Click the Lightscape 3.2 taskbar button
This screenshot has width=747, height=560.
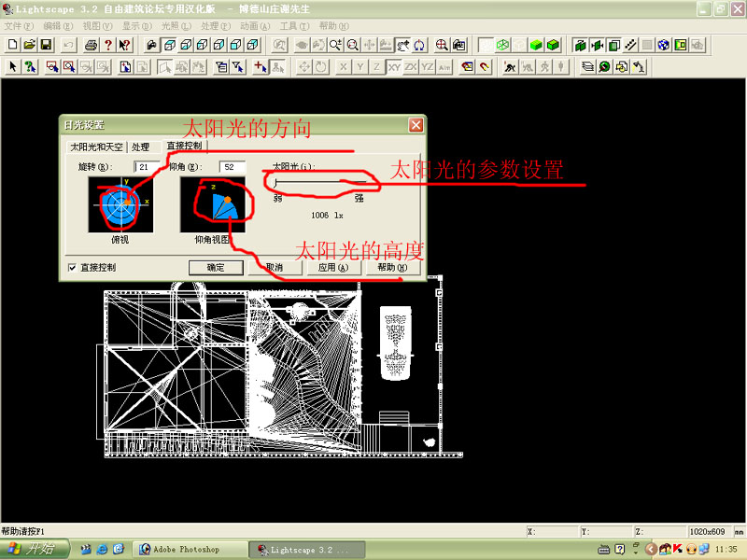click(x=307, y=550)
